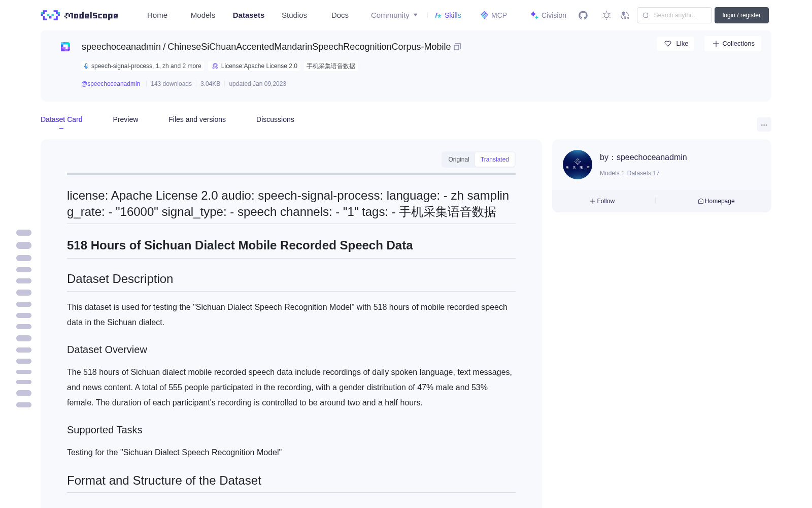Click the 'by : speechoceanadmin' author name
This screenshot has width=812, height=508.
644,157
